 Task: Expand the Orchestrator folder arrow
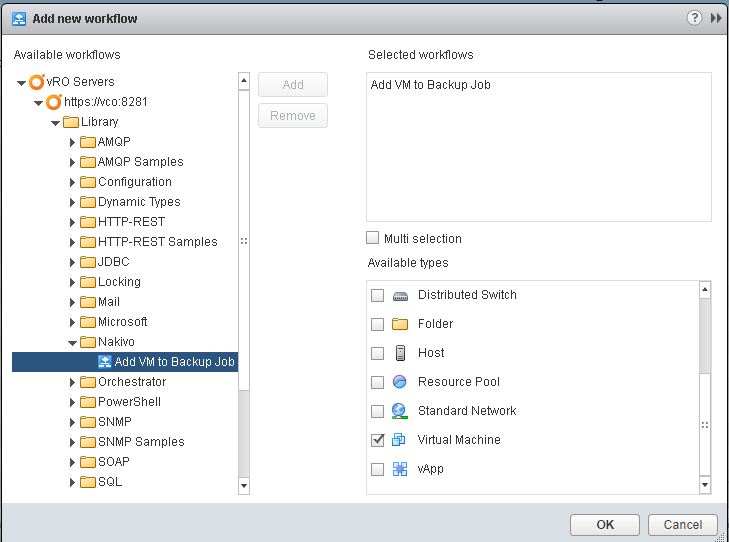(x=72, y=382)
